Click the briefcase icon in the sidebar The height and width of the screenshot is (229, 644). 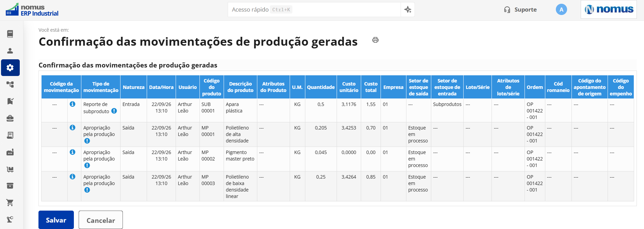tap(10, 118)
